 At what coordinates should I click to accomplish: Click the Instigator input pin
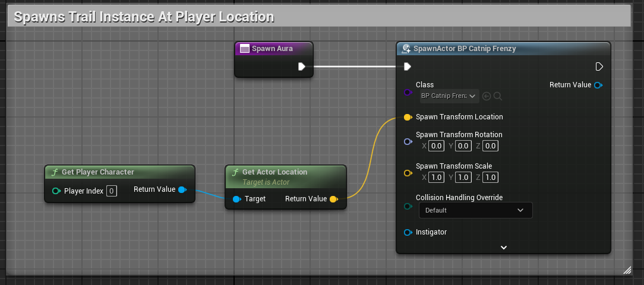click(408, 232)
